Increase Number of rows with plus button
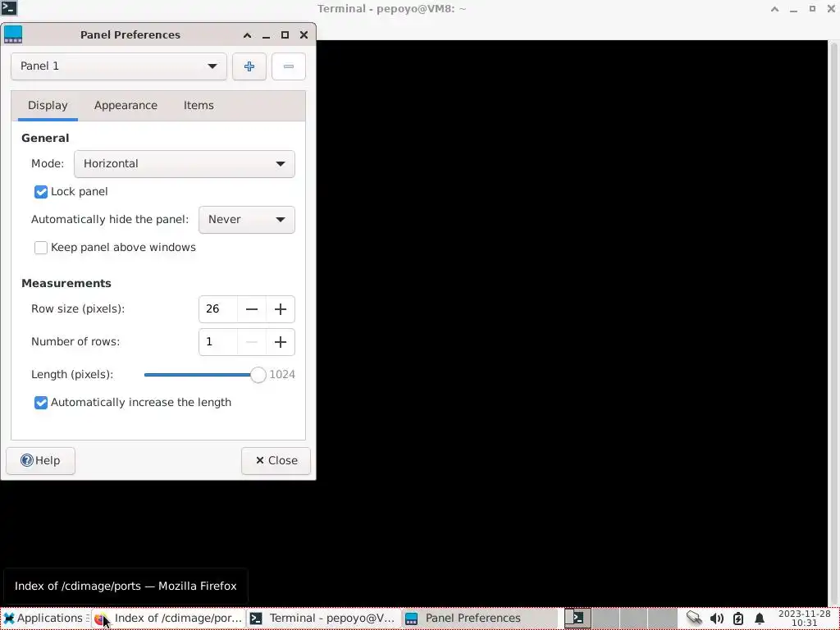This screenshot has width=840, height=630. pyautogui.click(x=281, y=342)
